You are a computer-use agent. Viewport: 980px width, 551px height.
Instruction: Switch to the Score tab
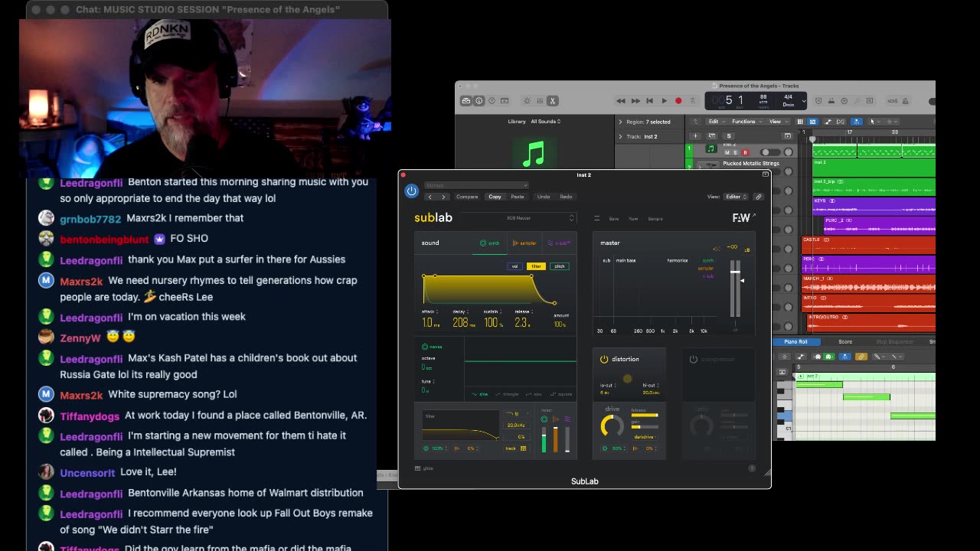tap(845, 342)
